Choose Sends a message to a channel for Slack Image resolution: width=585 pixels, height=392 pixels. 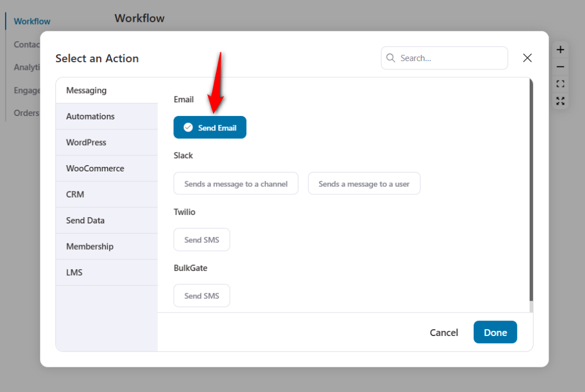235,183
